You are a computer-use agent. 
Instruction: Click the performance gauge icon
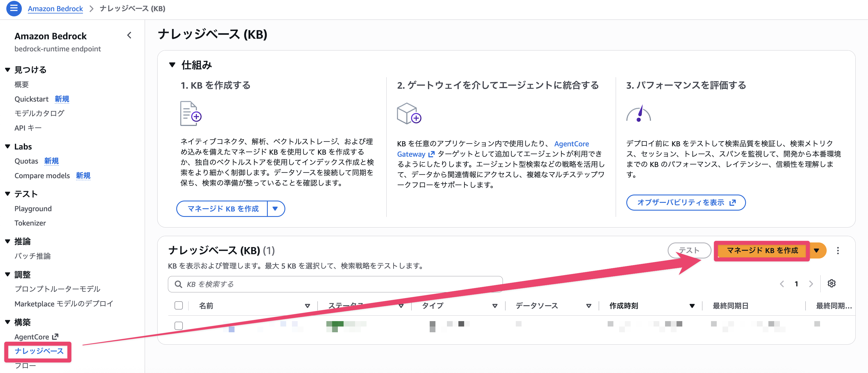pos(639,114)
